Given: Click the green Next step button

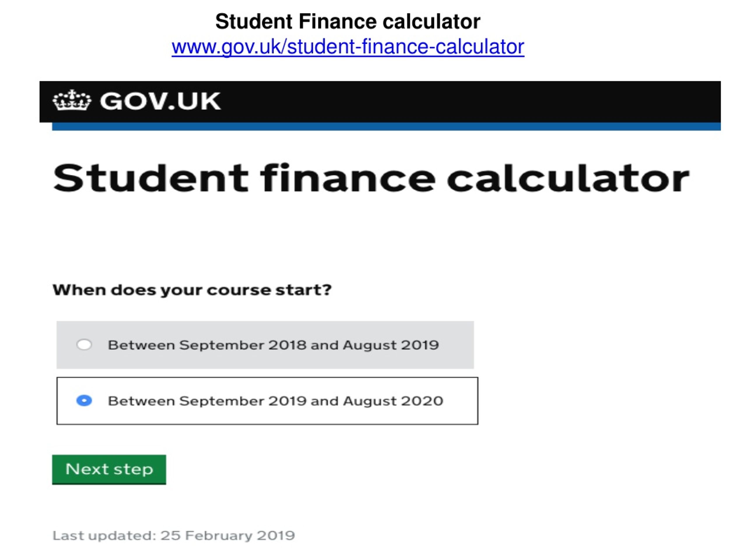Looking at the screenshot, I should click(x=109, y=470).
